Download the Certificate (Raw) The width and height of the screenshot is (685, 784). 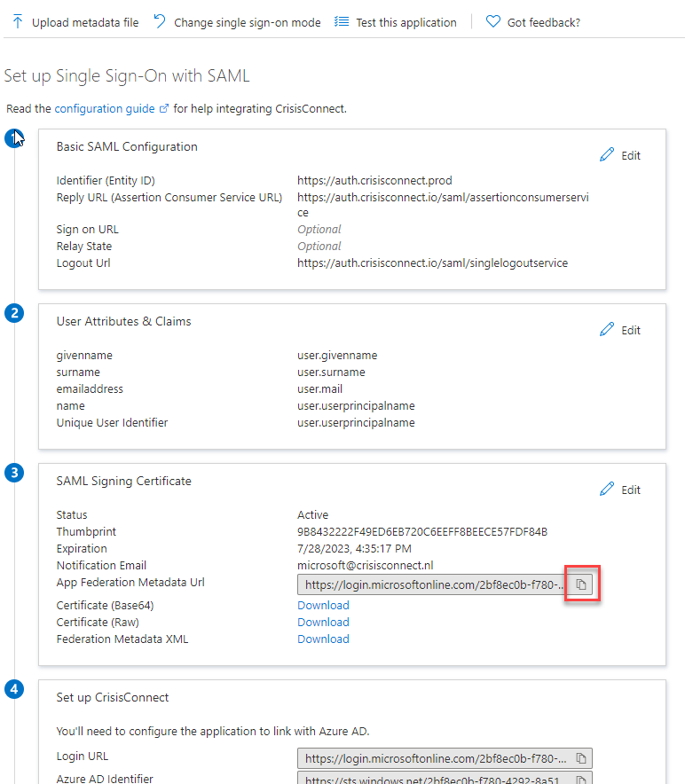[323, 622]
